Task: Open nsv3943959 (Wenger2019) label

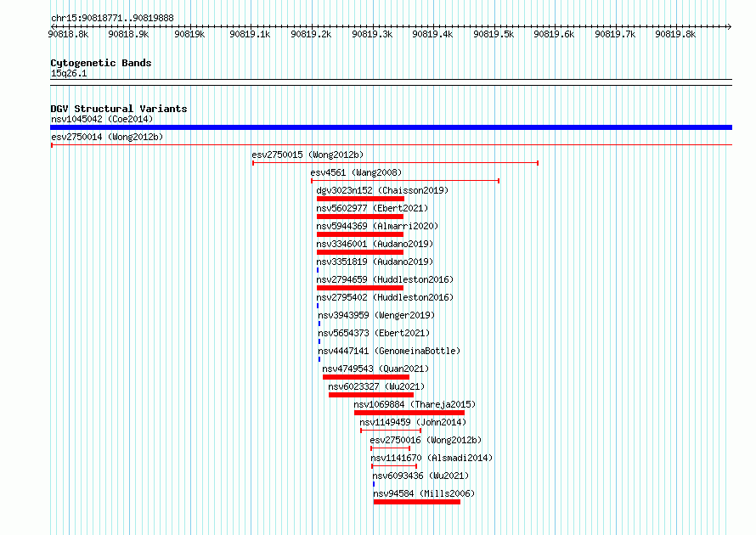Action: pos(376,315)
